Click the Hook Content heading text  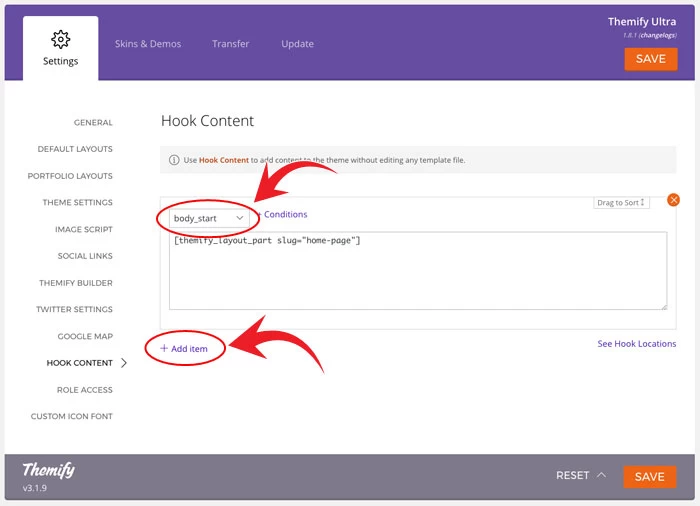(207, 121)
